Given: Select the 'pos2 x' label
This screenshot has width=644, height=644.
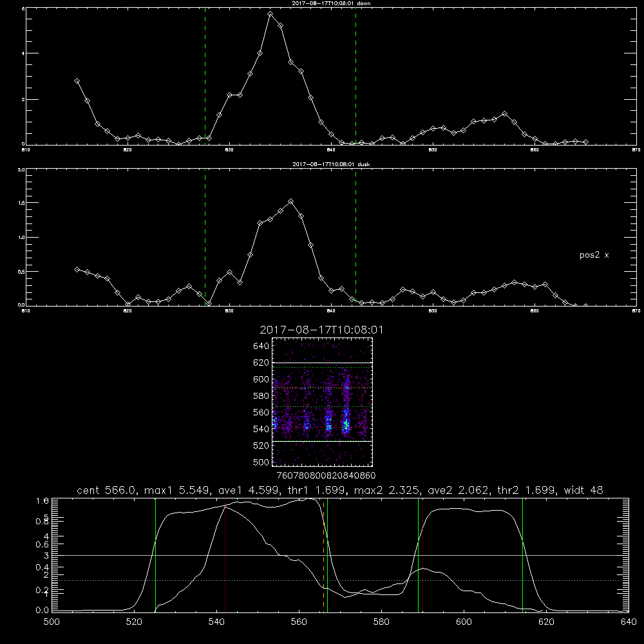Looking at the screenshot, I should [594, 255].
